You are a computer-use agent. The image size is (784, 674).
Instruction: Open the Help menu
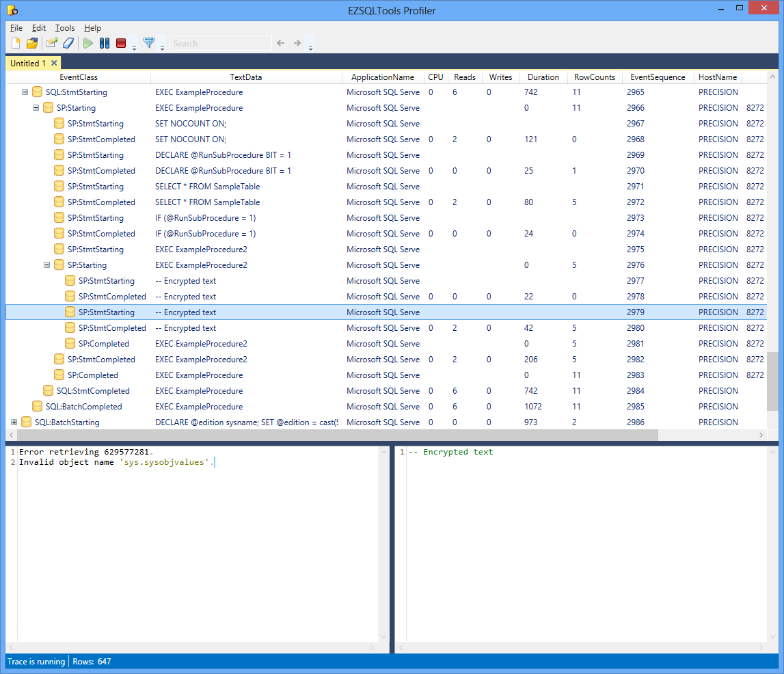coord(92,28)
